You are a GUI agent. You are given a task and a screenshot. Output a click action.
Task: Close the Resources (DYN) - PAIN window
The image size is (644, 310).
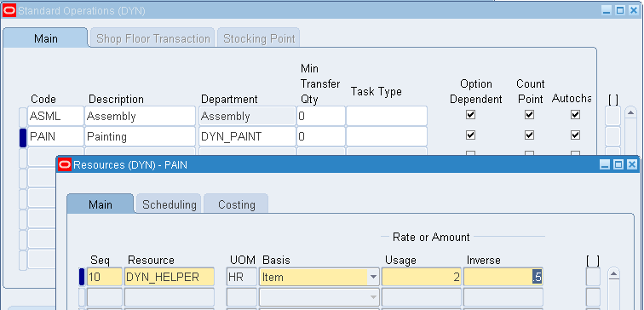coord(632,165)
